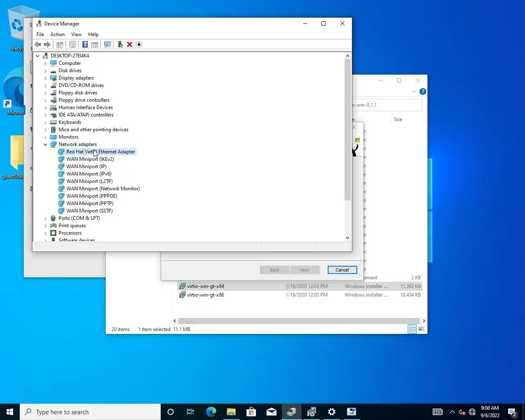Select IDE ATA/ATAPI controllers entry
This screenshot has width=525, height=420.
click(86, 115)
